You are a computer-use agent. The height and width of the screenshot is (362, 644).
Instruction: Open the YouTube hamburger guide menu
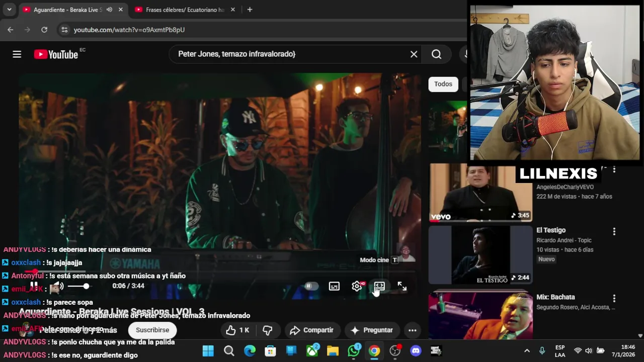[x=17, y=54]
